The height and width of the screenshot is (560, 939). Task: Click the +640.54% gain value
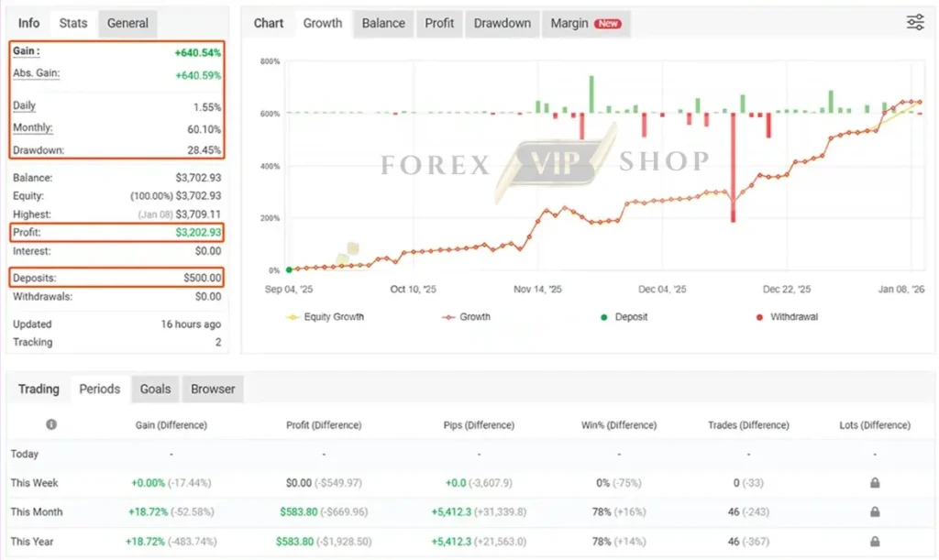click(198, 53)
